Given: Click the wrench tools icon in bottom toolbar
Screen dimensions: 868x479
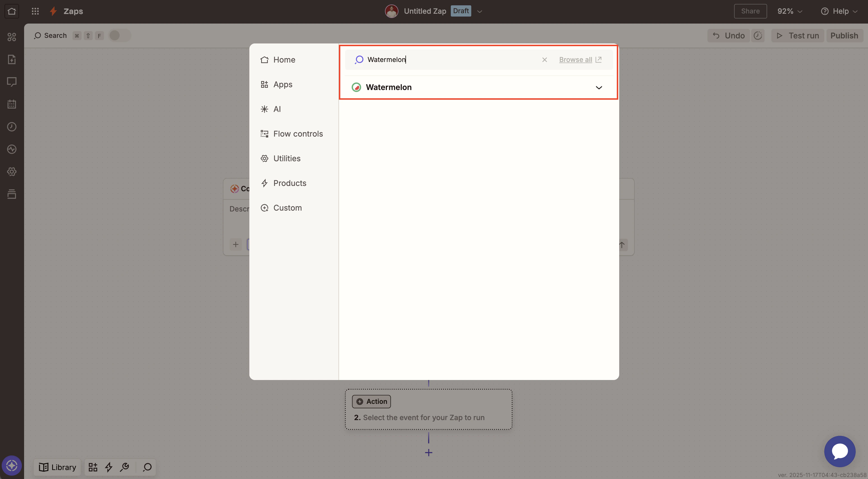Looking at the screenshot, I should click(x=125, y=467).
